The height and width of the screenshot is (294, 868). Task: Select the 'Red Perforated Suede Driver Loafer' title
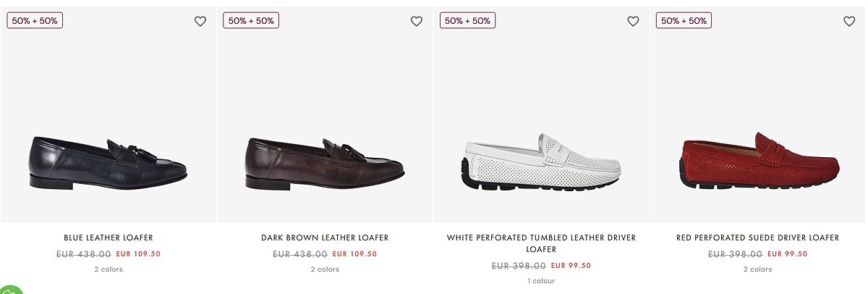tap(758, 238)
